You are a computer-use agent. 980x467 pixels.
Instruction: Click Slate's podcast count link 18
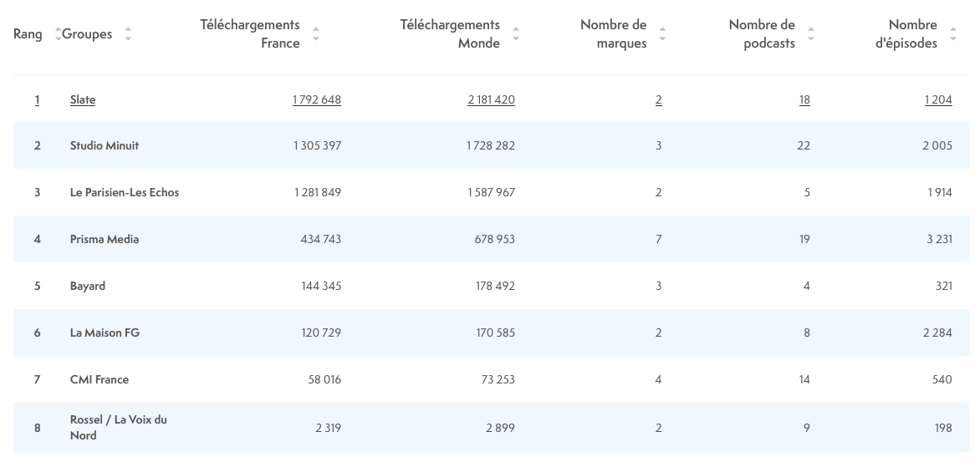point(804,99)
